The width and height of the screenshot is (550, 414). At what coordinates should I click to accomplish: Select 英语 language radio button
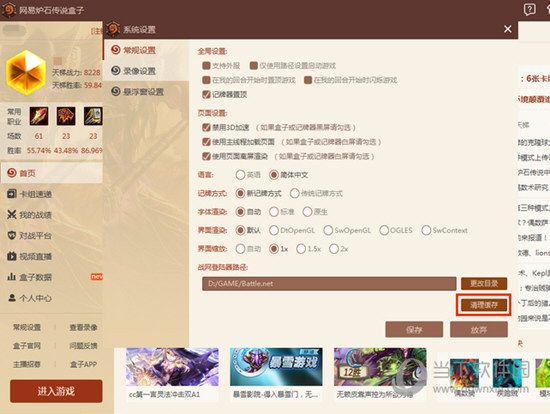click(240, 175)
